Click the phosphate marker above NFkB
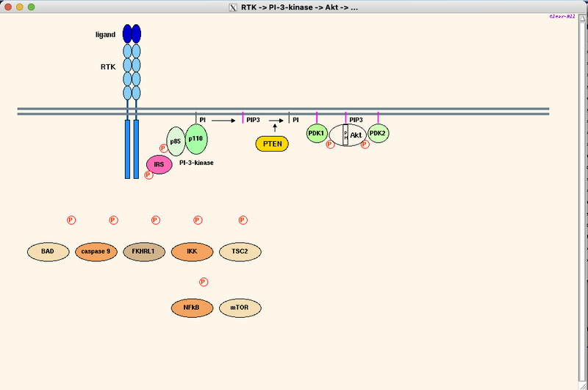This screenshot has width=588, height=390. click(x=204, y=282)
